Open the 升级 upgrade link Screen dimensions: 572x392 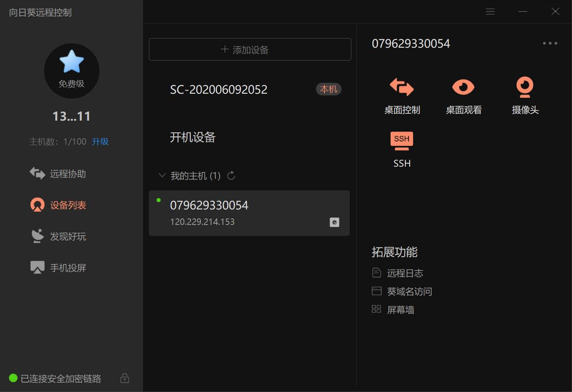(100, 141)
